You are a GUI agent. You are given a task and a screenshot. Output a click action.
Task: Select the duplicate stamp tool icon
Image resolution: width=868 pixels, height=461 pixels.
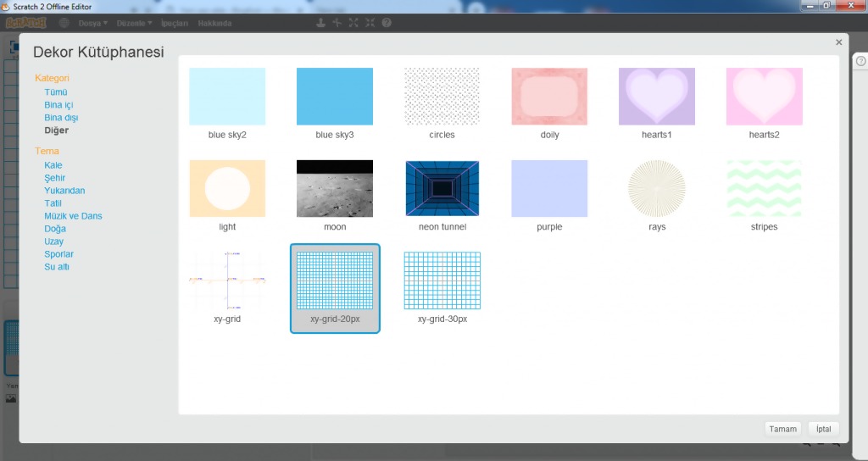[320, 23]
